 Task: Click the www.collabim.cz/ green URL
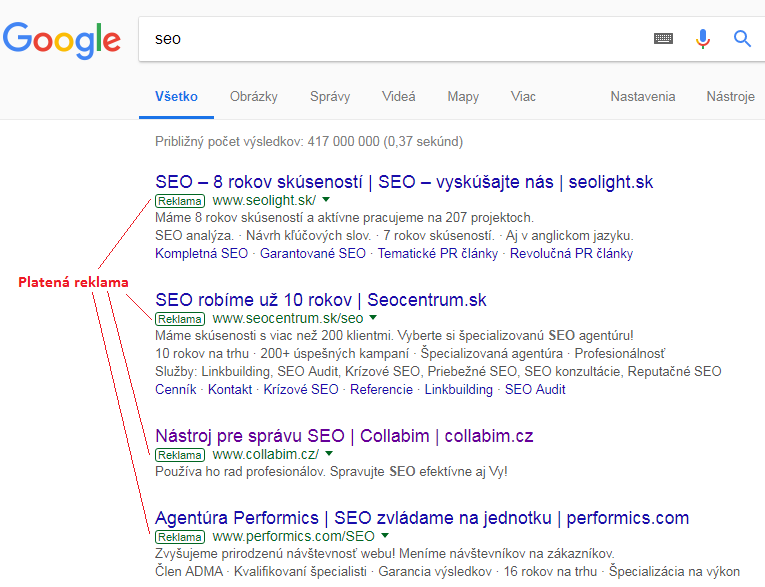click(266, 454)
